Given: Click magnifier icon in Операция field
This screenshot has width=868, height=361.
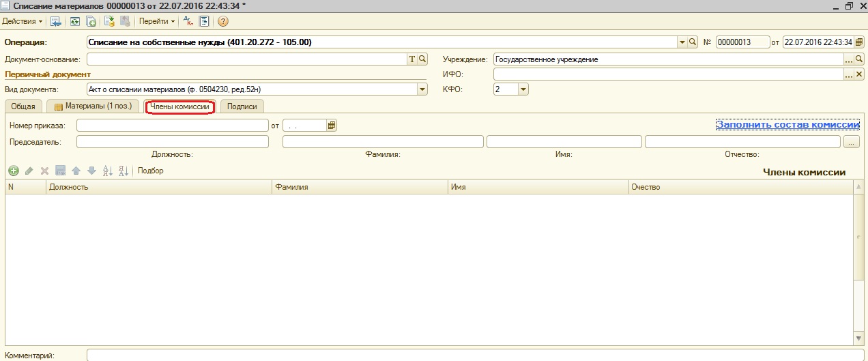Looking at the screenshot, I should [693, 42].
